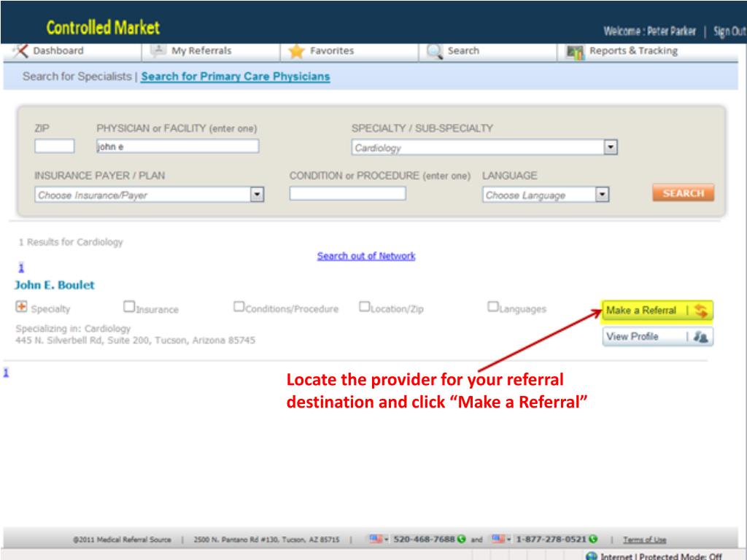Click Search out of Network link
747x560 pixels.
point(366,256)
